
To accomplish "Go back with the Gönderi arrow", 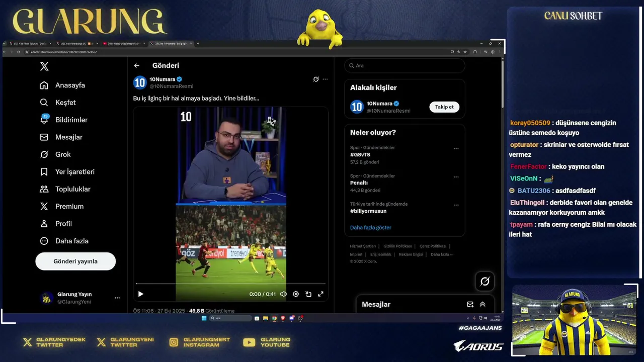I will [136, 66].
